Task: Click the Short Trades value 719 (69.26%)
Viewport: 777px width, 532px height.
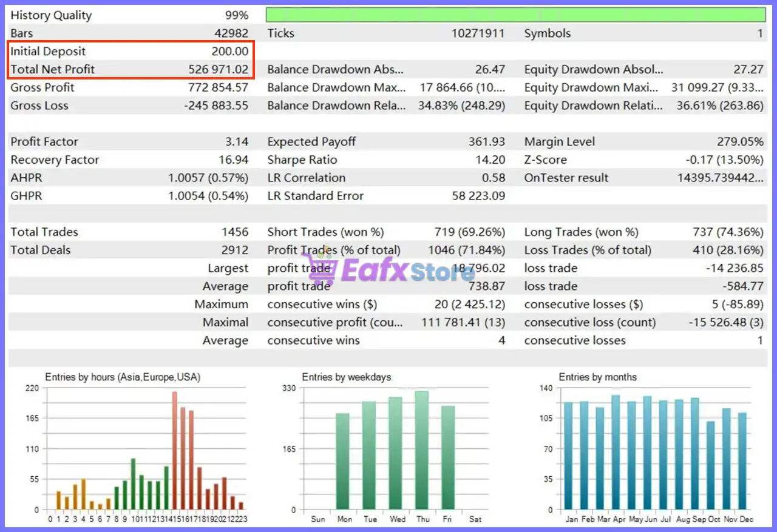Action: click(x=470, y=232)
